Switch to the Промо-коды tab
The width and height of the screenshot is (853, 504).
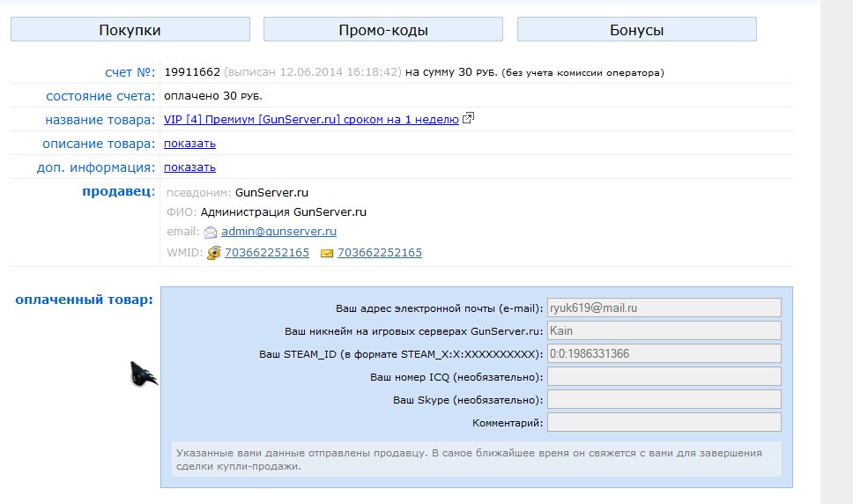click(x=382, y=30)
